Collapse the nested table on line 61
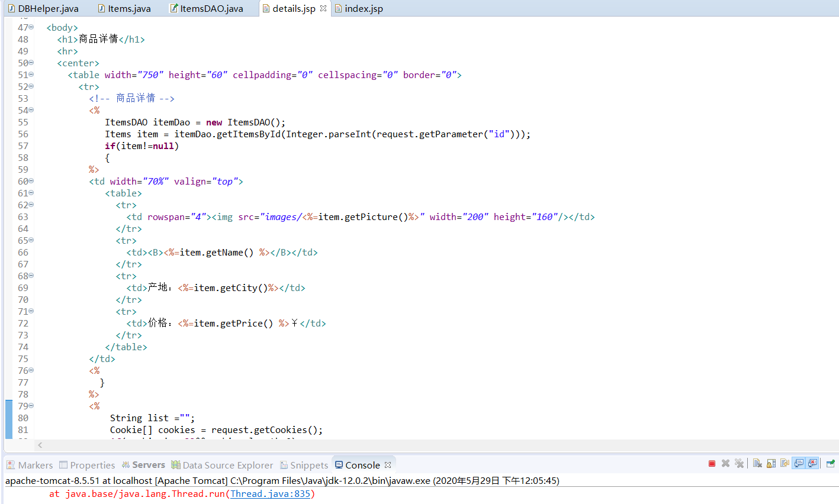Viewport: 839px width, 504px height. pyautogui.click(x=31, y=193)
